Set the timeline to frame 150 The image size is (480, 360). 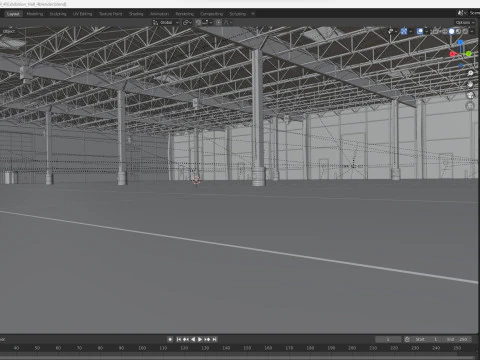point(247,348)
